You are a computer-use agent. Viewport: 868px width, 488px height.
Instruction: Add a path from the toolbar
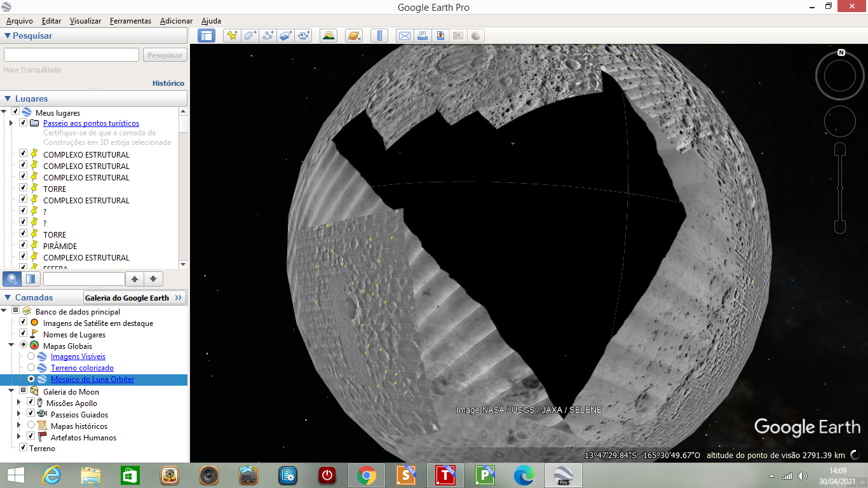268,36
